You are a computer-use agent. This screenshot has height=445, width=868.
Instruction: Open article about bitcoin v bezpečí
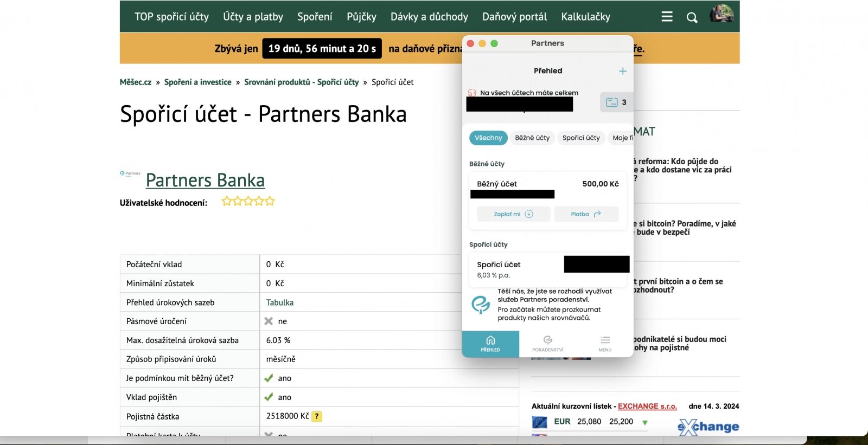685,228
